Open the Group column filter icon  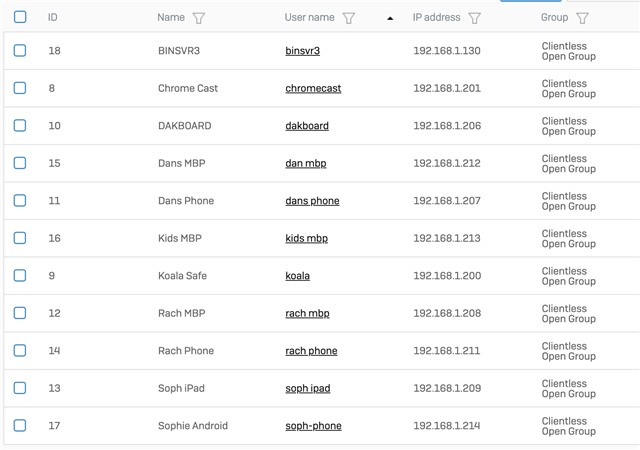pos(582,18)
